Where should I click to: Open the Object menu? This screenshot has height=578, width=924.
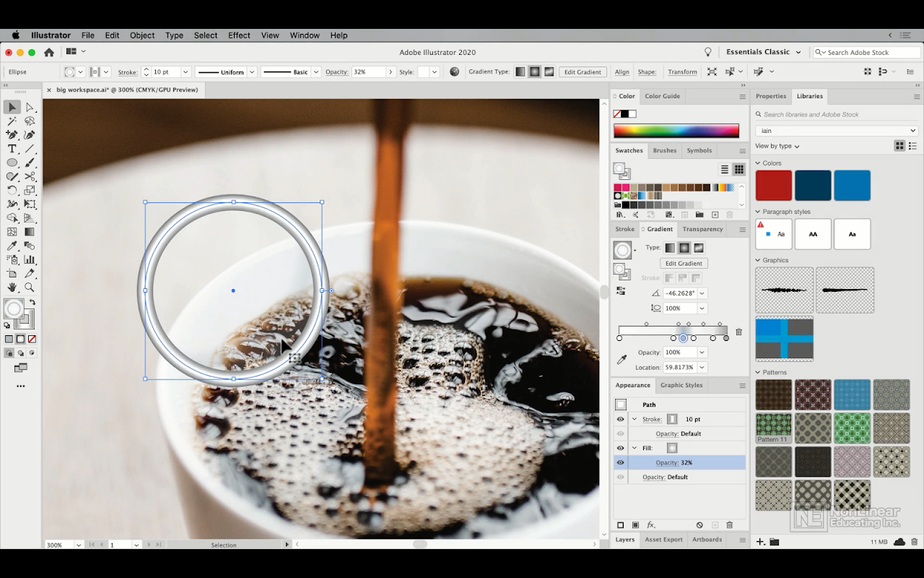(x=142, y=35)
